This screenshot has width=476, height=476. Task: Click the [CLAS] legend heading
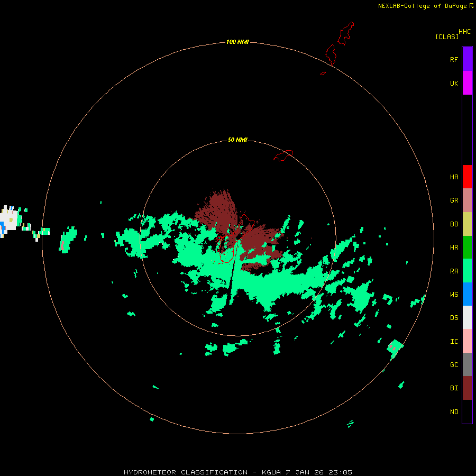[447, 36]
